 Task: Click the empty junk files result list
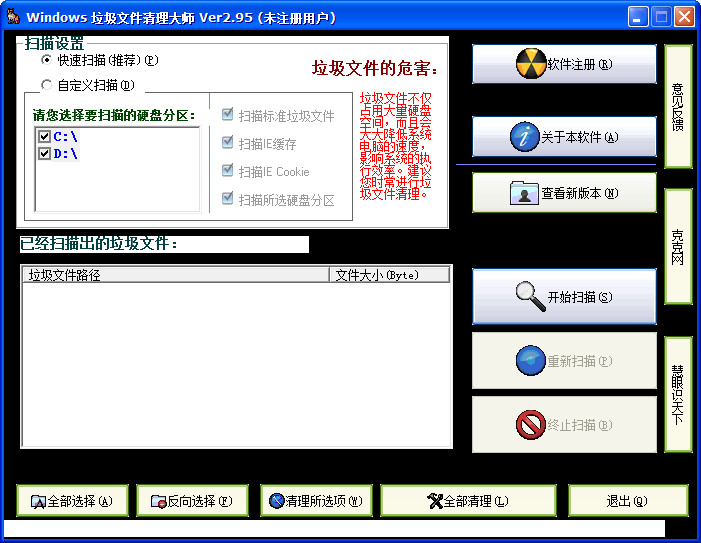pyautogui.click(x=236, y=364)
